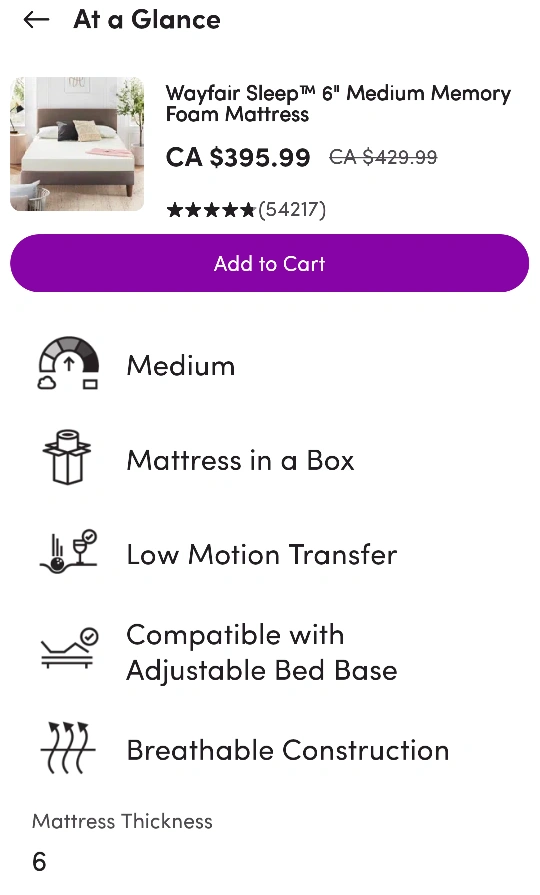Tap the Medium firmness gauge icon
The image size is (540, 895).
coord(68,363)
